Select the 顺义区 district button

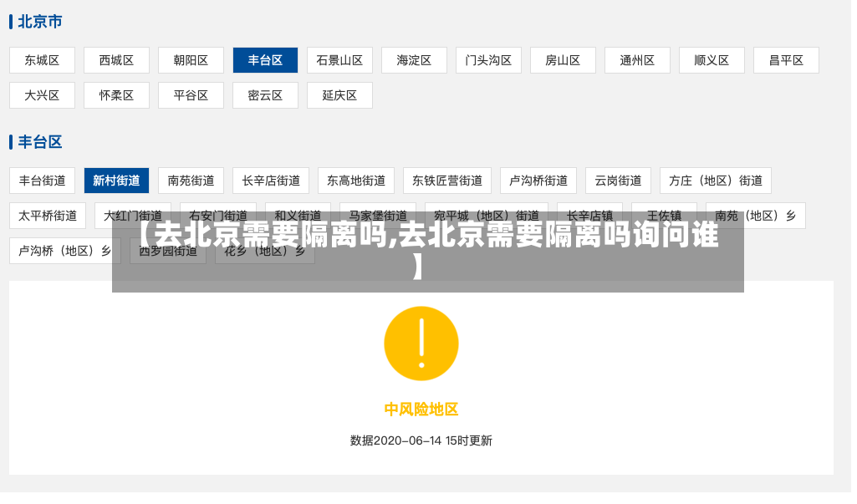[712, 61]
